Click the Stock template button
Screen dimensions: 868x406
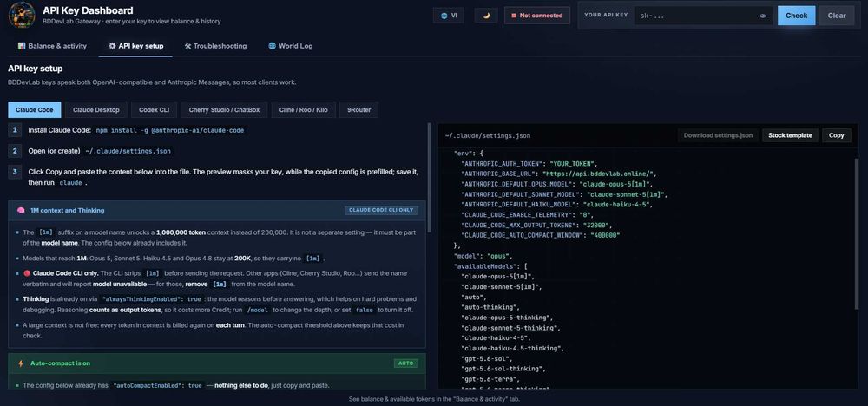[790, 135]
